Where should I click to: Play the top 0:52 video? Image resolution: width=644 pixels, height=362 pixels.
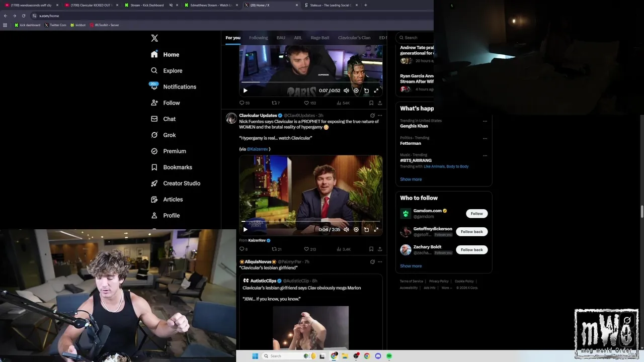[x=245, y=90]
